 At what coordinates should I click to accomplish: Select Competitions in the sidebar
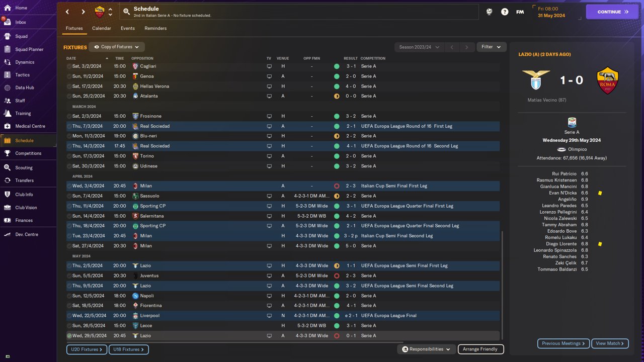28,153
